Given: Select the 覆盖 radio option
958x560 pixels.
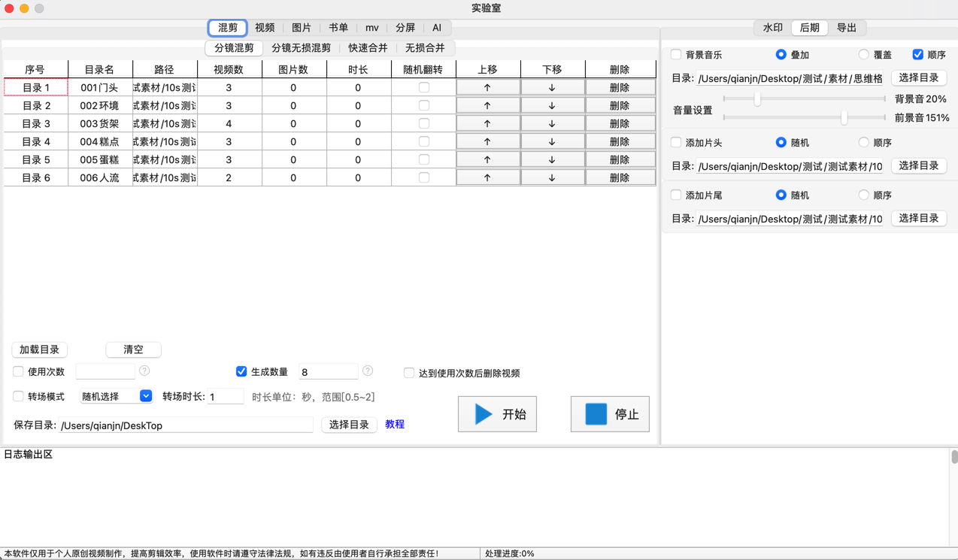Looking at the screenshot, I should 863,55.
